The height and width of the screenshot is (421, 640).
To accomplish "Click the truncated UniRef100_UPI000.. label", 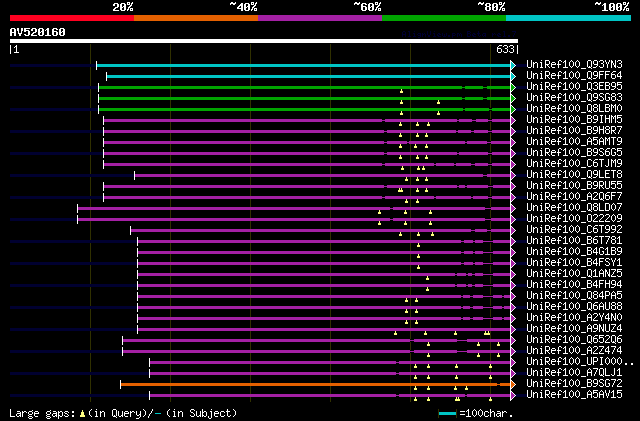I will coord(580,362).
